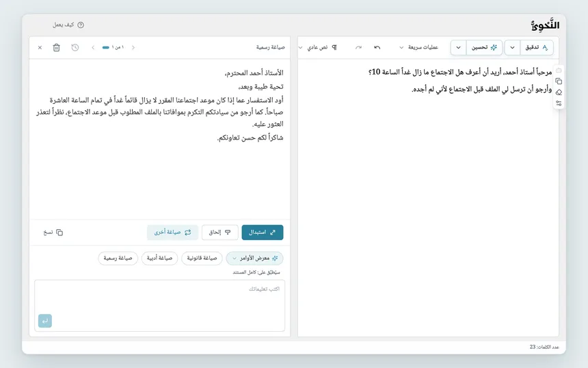
Task: Click the eraser icon in editor side strip
Action: [x=559, y=92]
